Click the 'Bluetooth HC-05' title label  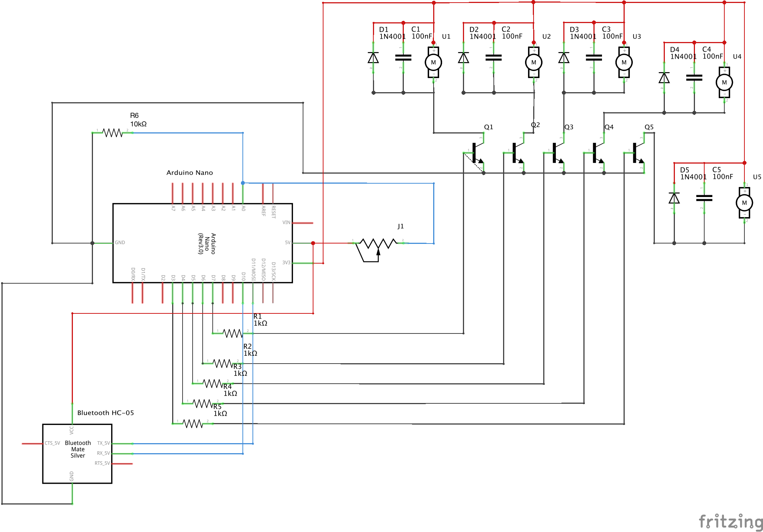click(x=106, y=413)
